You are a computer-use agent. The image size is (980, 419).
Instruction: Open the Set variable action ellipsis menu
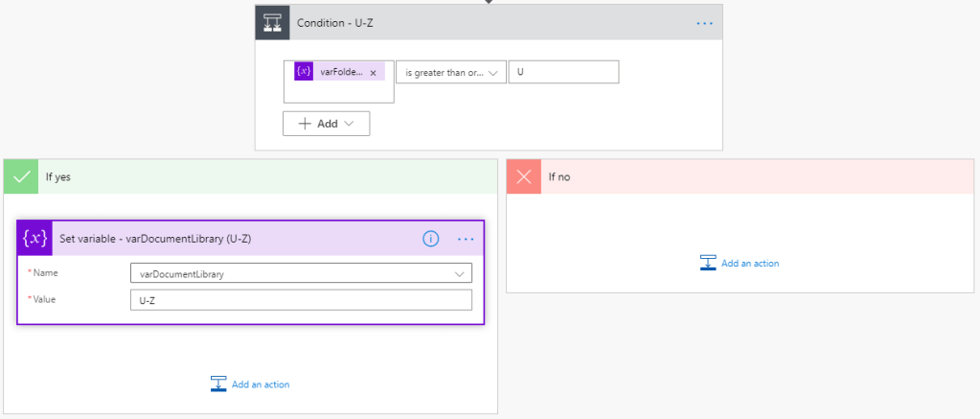[x=466, y=239]
